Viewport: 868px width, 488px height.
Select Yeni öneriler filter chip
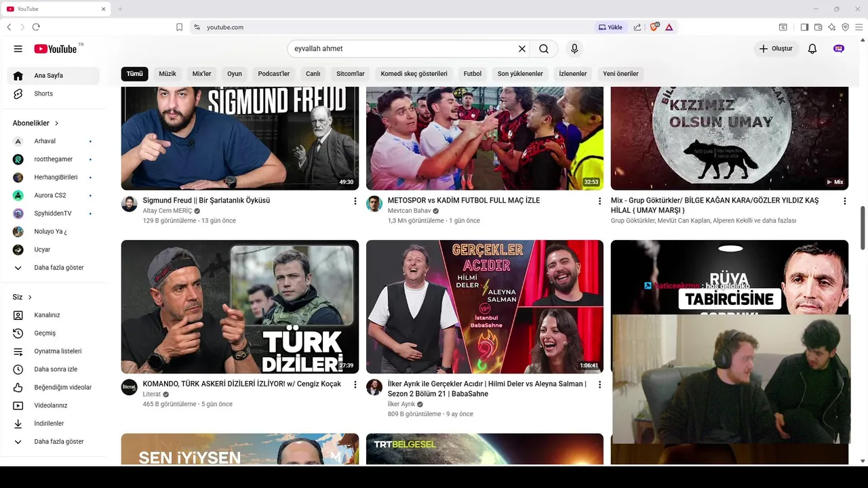[x=620, y=74]
